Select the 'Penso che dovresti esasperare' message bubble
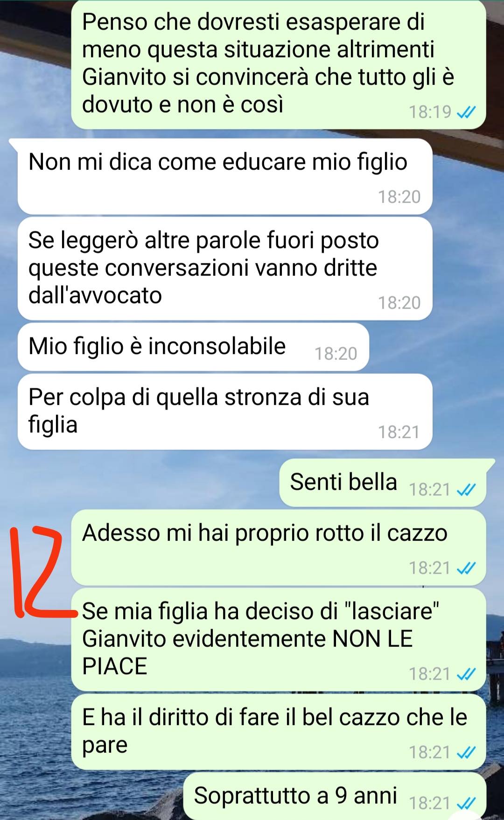 tap(279, 64)
